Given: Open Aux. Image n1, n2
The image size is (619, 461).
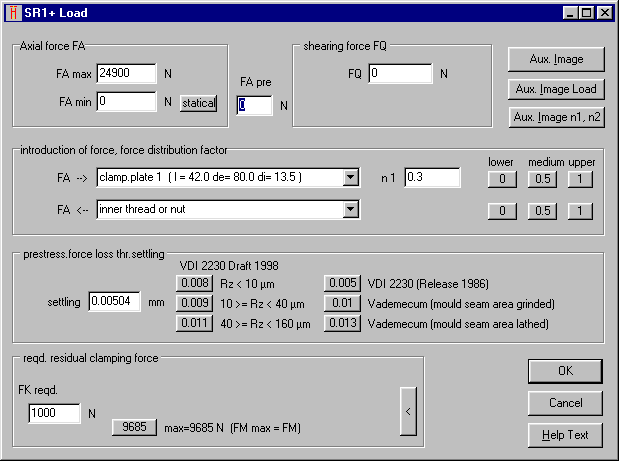Looking at the screenshot, I should click(556, 117).
